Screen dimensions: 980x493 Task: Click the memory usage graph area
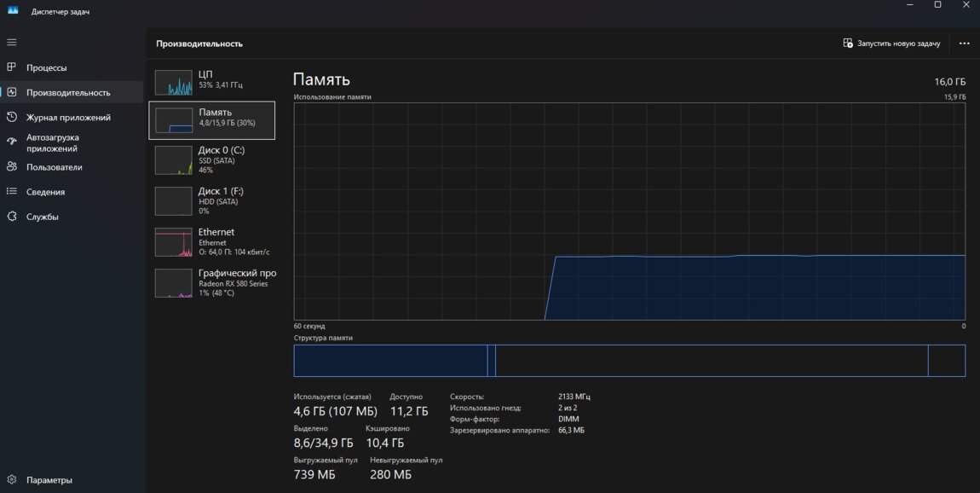629,211
